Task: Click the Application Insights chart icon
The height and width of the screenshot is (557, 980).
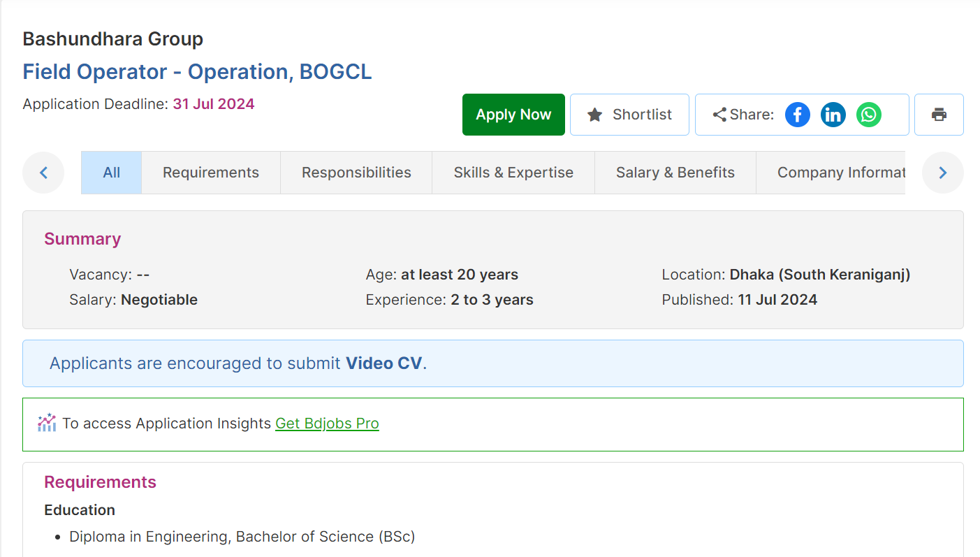Action: pyautogui.click(x=47, y=423)
